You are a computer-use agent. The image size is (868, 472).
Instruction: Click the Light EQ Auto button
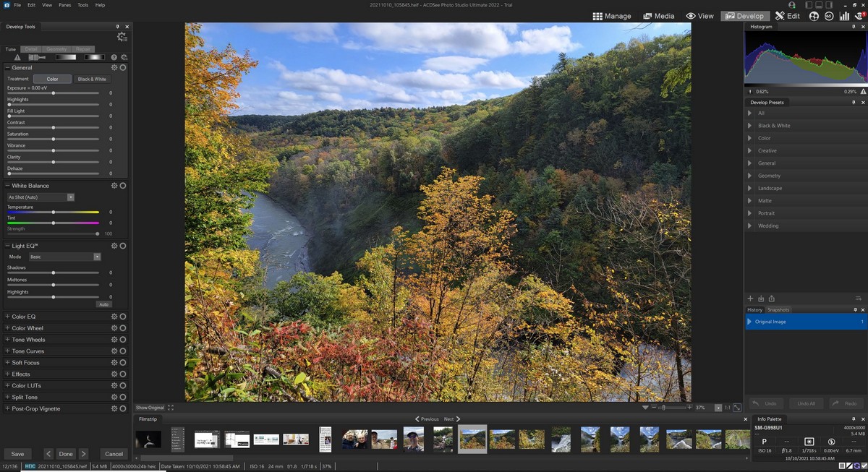pyautogui.click(x=104, y=304)
